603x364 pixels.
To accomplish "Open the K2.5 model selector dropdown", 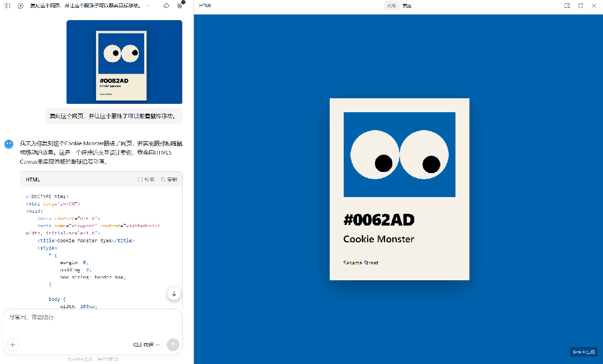I will pos(146,345).
